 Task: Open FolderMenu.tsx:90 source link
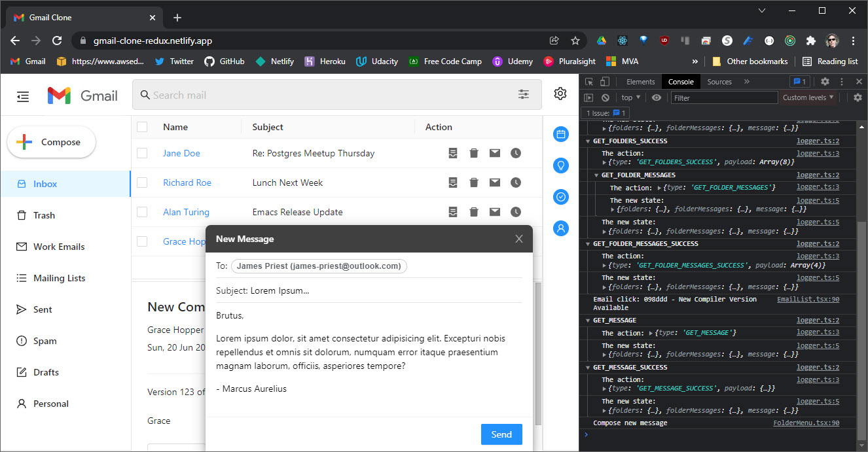coord(806,423)
